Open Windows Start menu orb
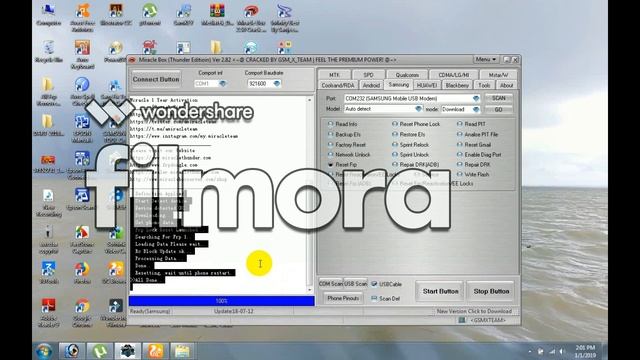 [x=44, y=351]
